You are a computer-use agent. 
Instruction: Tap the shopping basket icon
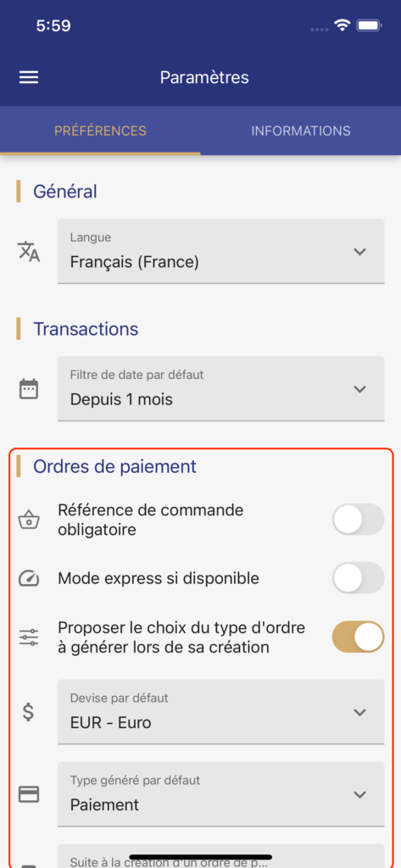tap(29, 521)
